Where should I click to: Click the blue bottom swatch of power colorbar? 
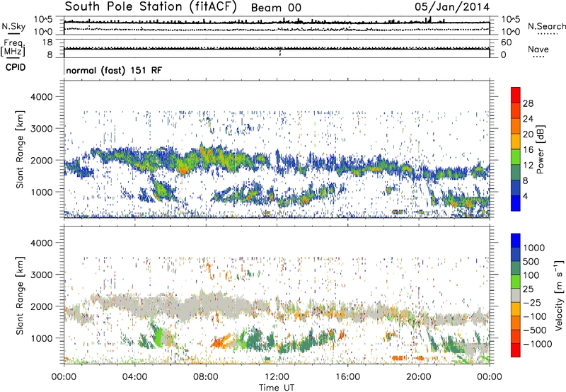pos(516,203)
